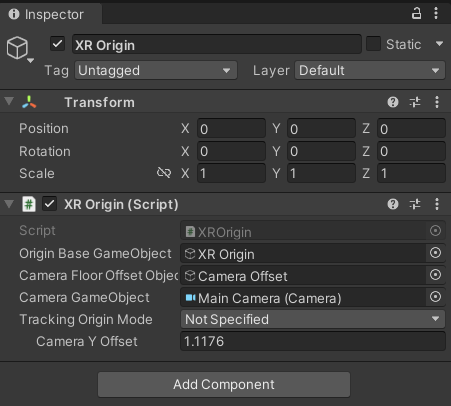Open XR Origin script help reference
Screen dimensions: 451x406
click(393, 204)
